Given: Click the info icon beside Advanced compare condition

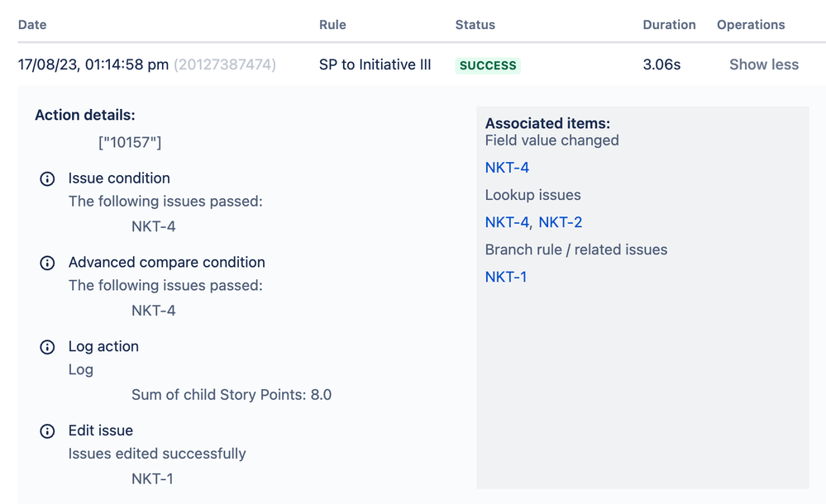Looking at the screenshot, I should tap(47, 263).
